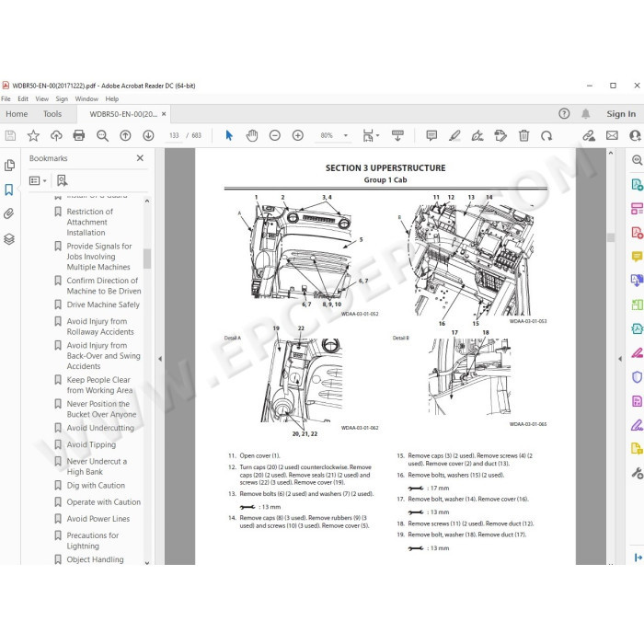Open the layers panel icon
The image size is (644, 644).
[9, 238]
